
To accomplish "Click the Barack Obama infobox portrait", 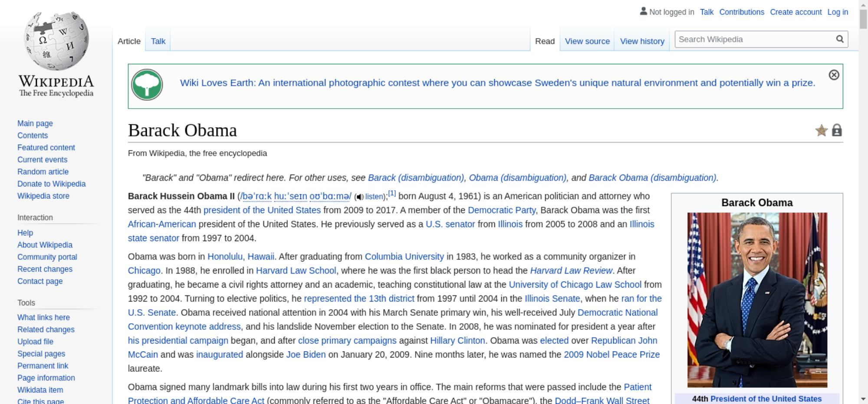I will pos(757,300).
